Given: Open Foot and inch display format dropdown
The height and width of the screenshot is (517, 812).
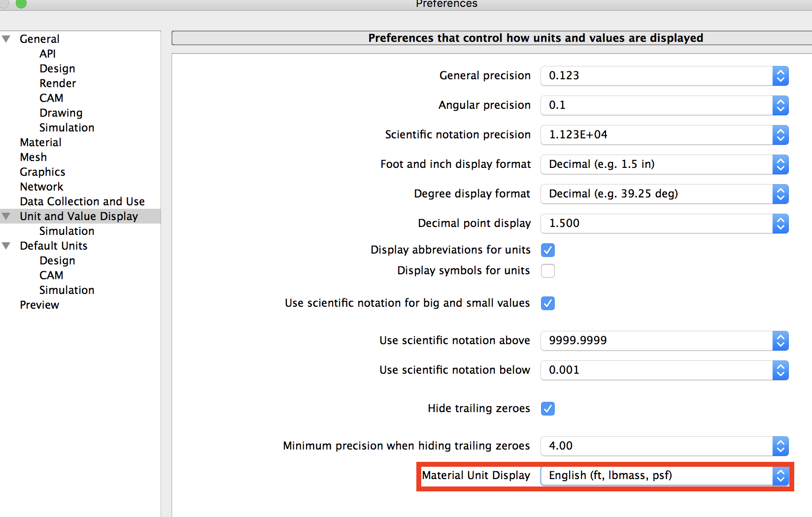Looking at the screenshot, I should pos(664,164).
